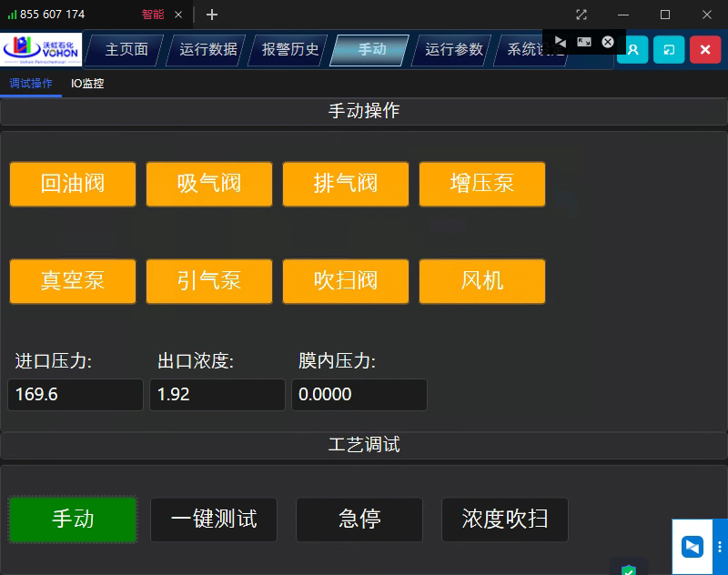Open a new tab with plus icon

212,15
